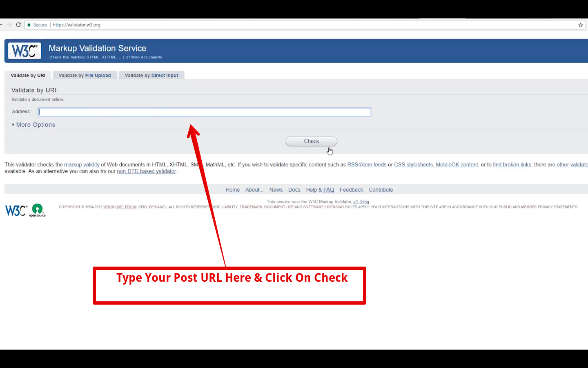Open About... in footer menu
Image resolution: width=588 pixels, height=368 pixels.
coord(254,190)
